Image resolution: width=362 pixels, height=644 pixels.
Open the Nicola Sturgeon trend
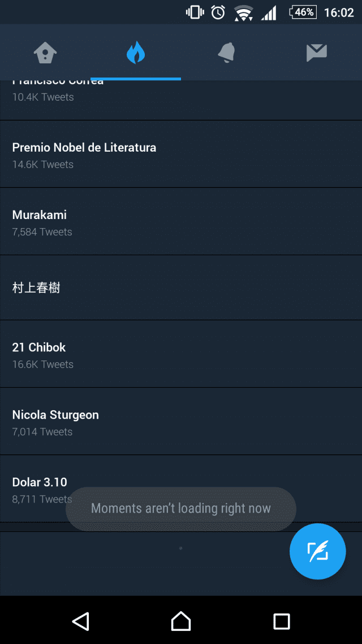181,422
